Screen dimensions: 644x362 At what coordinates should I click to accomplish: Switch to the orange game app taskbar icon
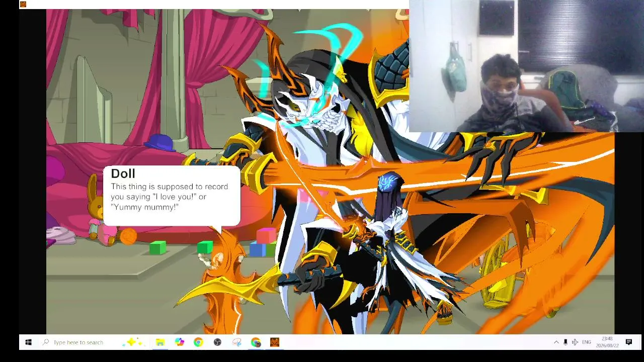point(275,342)
